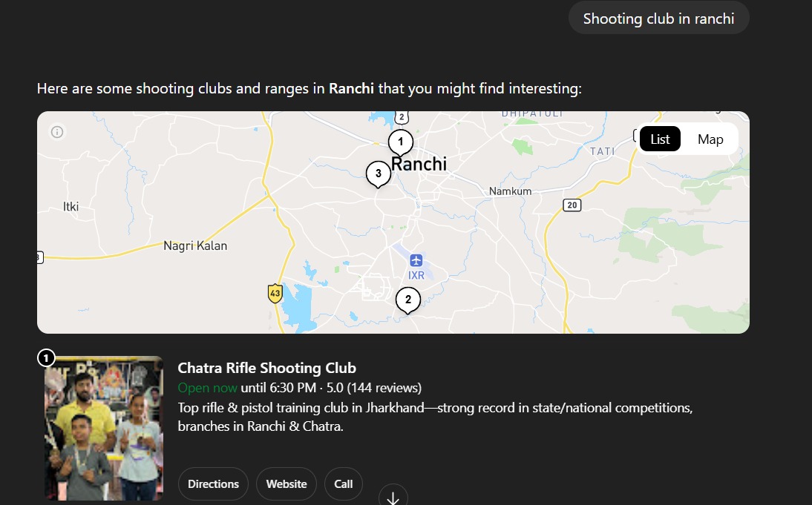Click the IXR airport icon on map
This screenshot has height=505, width=812.
coord(416,260)
